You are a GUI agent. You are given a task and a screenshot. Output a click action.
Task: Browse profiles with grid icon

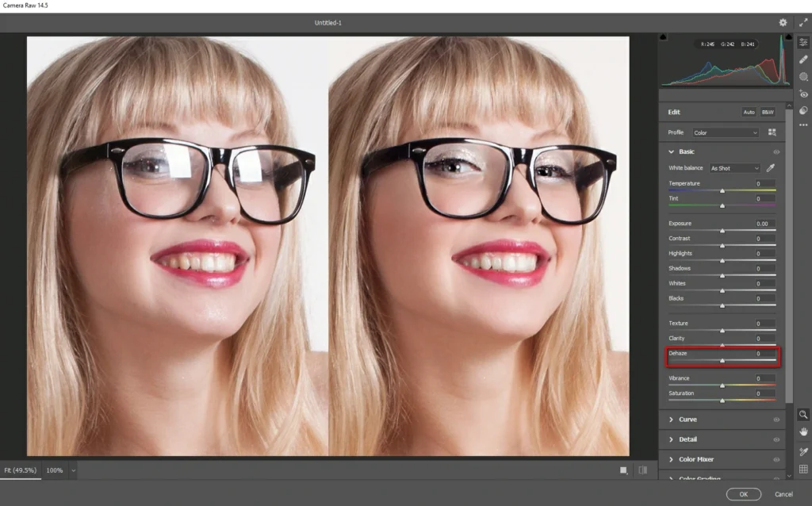[772, 132]
